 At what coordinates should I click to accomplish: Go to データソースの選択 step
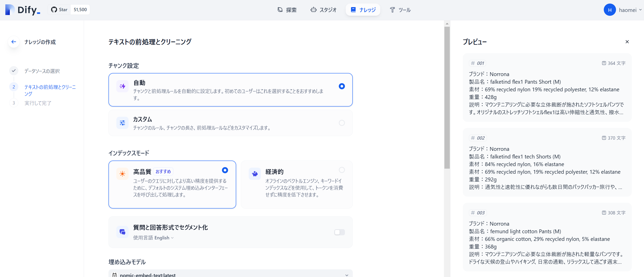pos(42,71)
